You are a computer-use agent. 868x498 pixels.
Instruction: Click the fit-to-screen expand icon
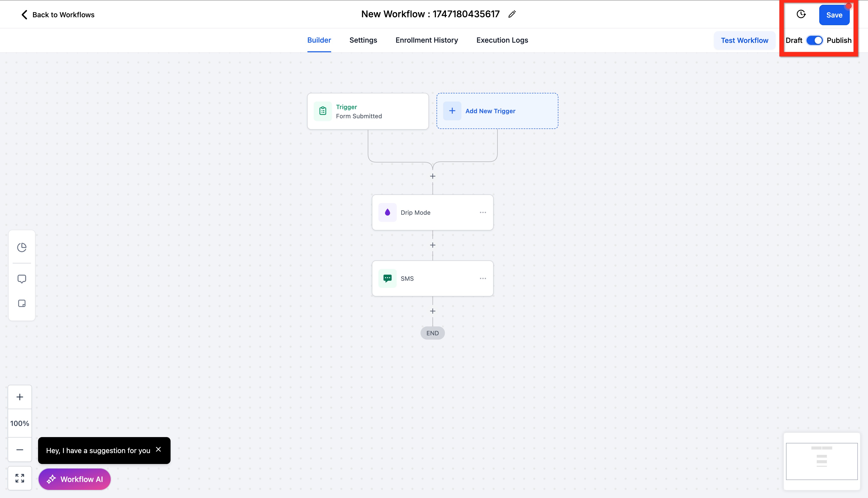click(x=20, y=478)
